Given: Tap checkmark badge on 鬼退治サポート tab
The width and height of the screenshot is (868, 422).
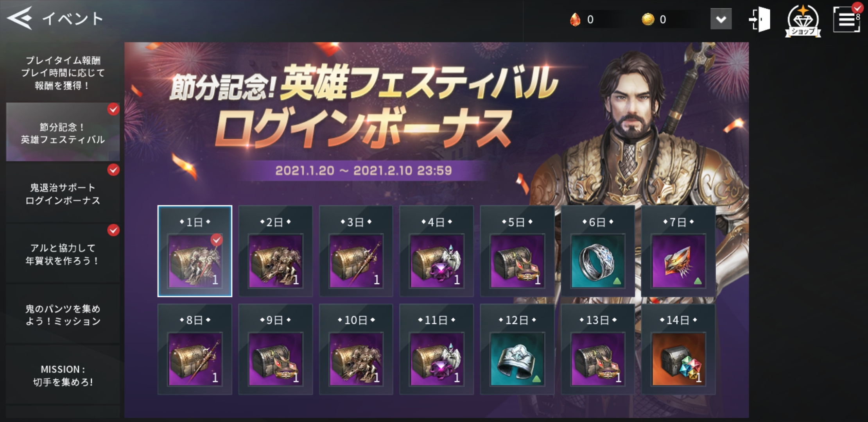Looking at the screenshot, I should point(113,170).
